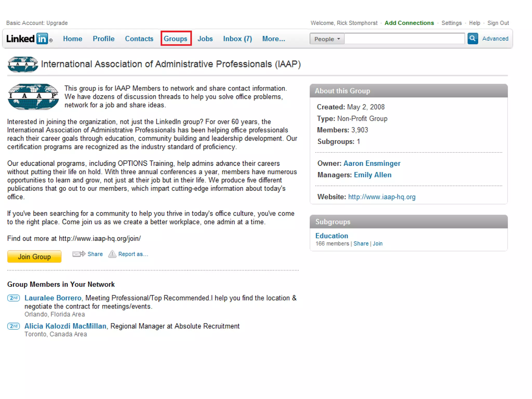Screen dimensions: 532x399
Task: Click the report warning triangle icon
Action: tap(112, 254)
